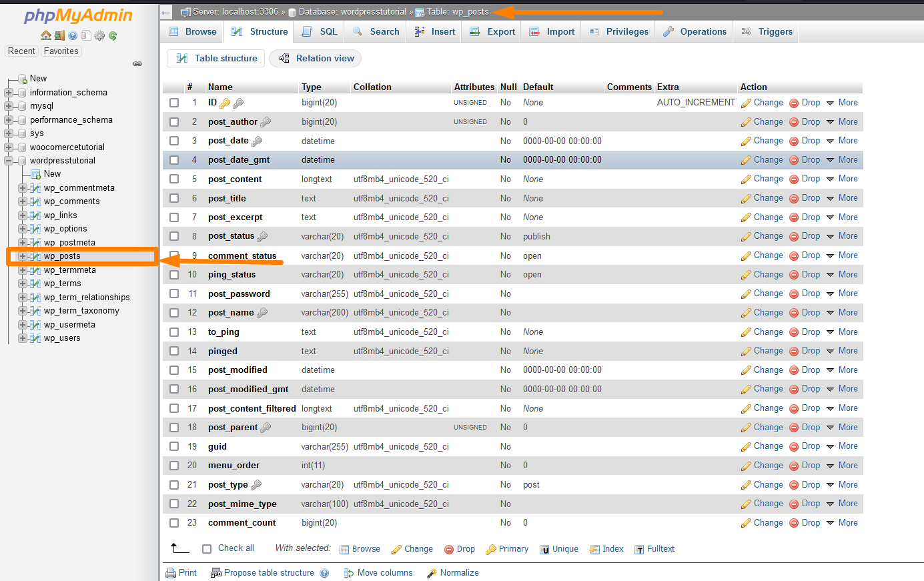Check the guid row checkbox

click(x=174, y=446)
